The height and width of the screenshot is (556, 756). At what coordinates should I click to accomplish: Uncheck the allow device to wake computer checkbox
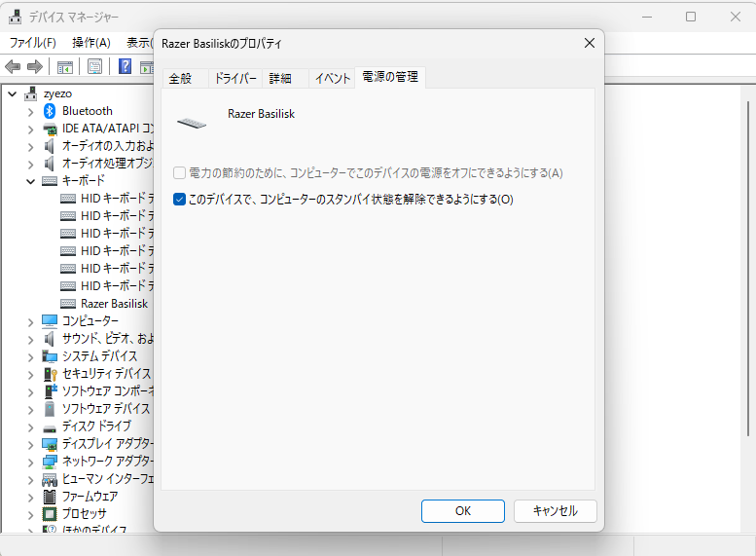tap(179, 200)
